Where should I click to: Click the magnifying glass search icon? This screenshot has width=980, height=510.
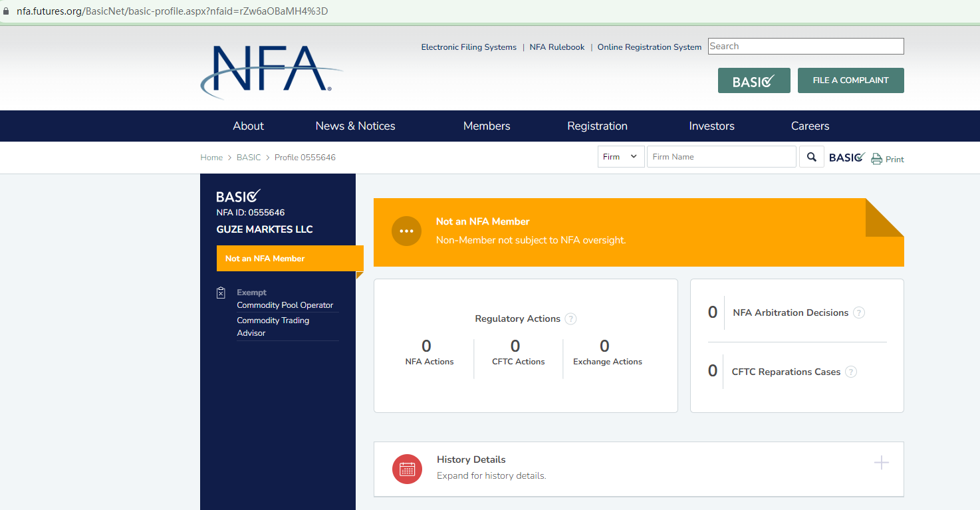tap(811, 157)
